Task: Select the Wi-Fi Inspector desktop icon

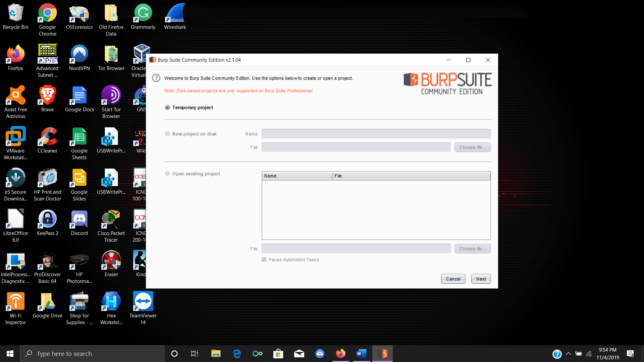Action: [15, 308]
